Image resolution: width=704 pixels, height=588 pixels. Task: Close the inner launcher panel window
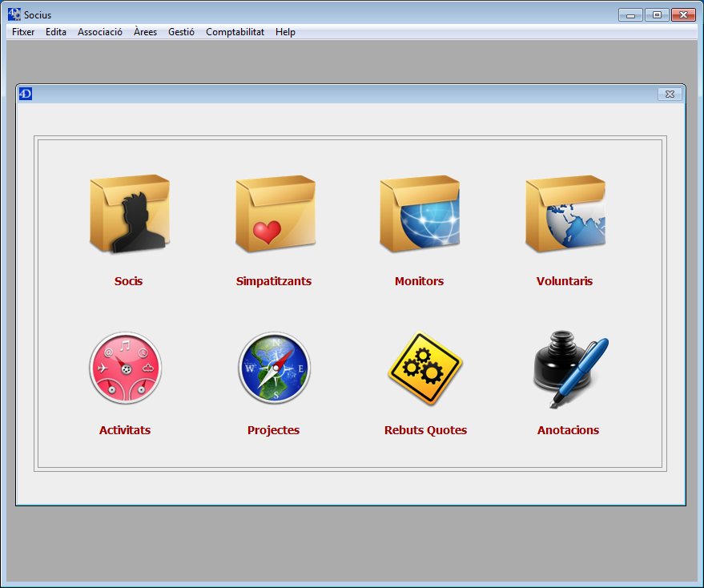670,95
